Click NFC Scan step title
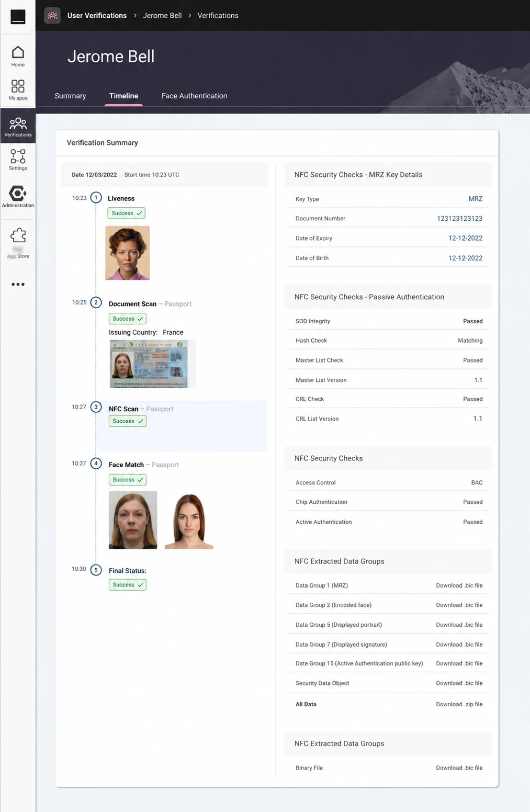 pyautogui.click(x=123, y=409)
